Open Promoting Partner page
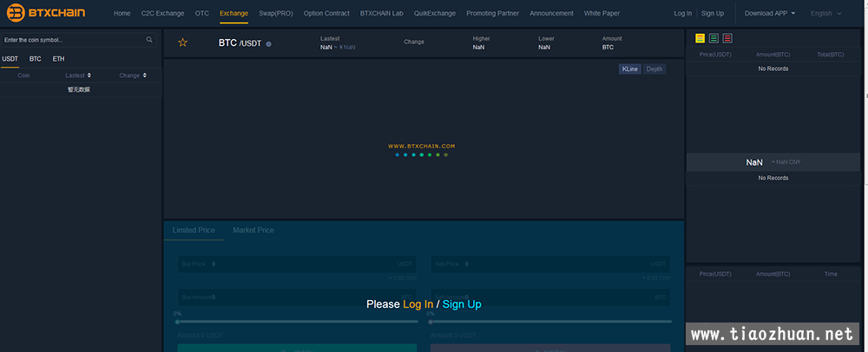The image size is (868, 352). click(x=493, y=13)
